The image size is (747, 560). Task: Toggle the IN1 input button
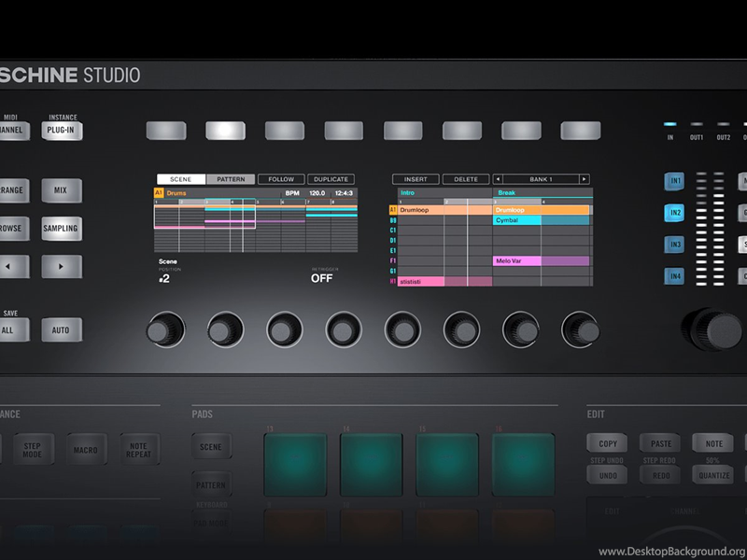[x=674, y=181]
